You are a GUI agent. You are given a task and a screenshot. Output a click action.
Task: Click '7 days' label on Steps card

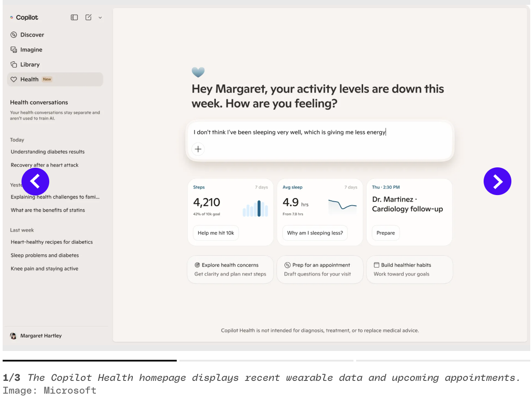tap(262, 187)
